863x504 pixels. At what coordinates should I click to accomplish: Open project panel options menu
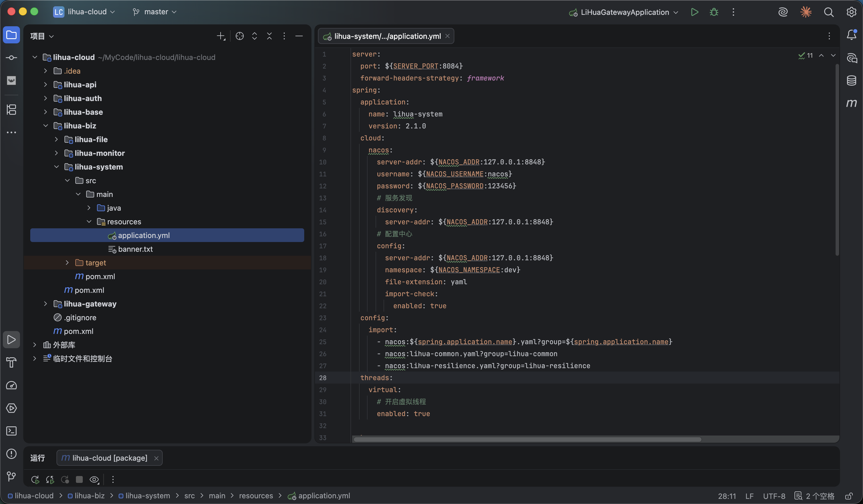(284, 36)
